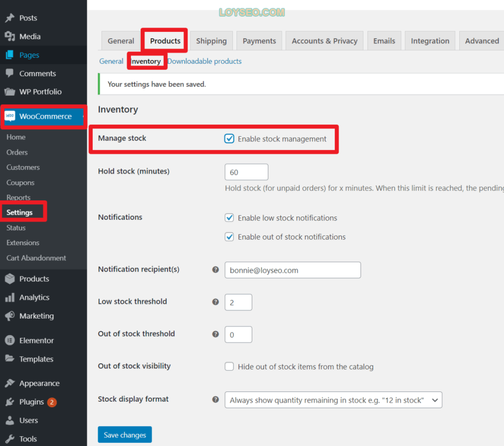
Task: Click the General sub-section link
Action: pyautogui.click(x=111, y=61)
